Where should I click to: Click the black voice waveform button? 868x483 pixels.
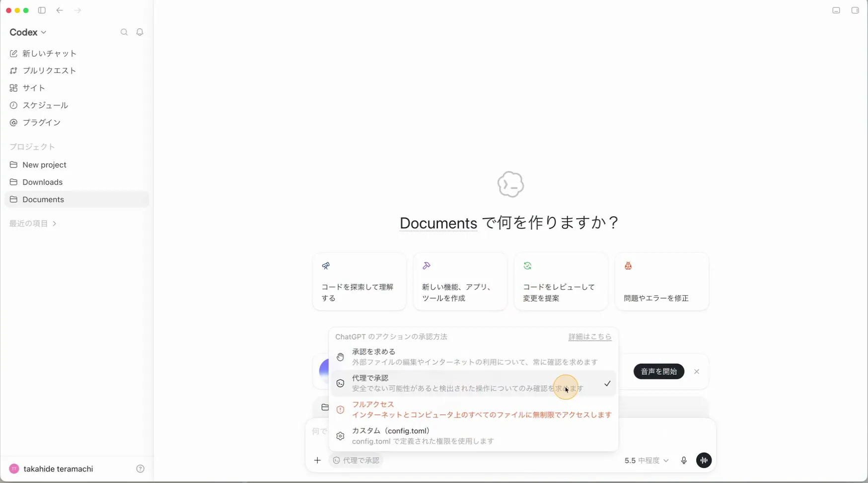[704, 461]
